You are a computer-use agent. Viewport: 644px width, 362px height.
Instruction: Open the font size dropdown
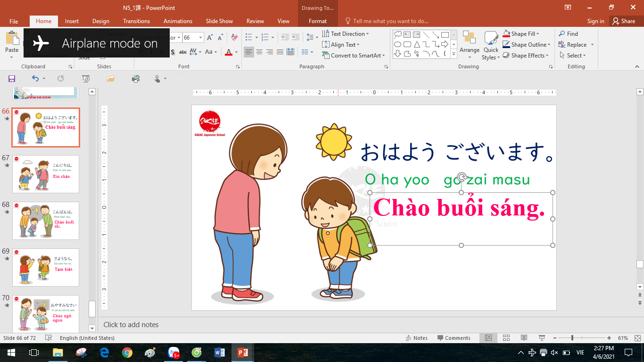(x=201, y=38)
